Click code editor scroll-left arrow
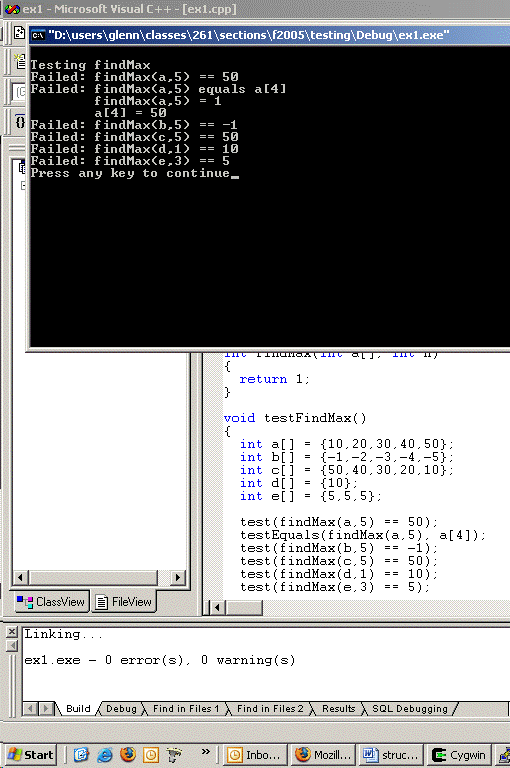This screenshot has width=510, height=768. [x=217, y=608]
